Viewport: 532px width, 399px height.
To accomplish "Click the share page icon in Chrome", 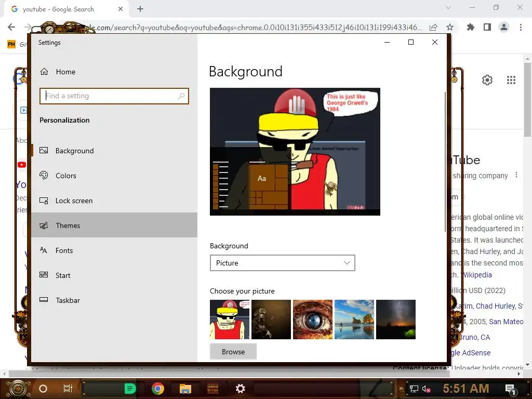I will (433, 28).
